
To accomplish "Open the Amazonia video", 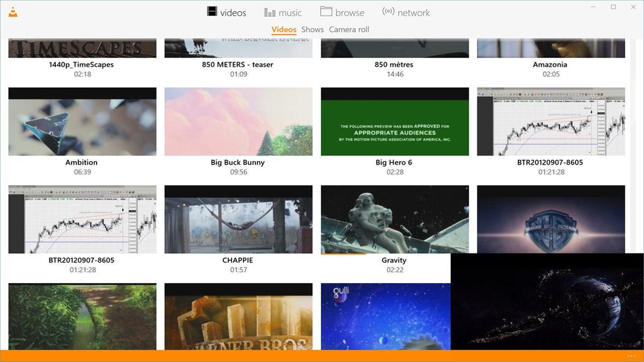I will click(550, 47).
